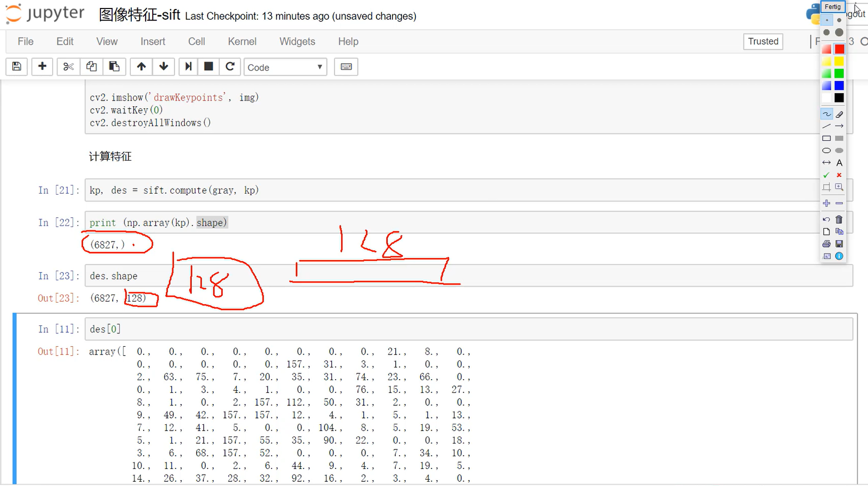Click the blue plus enlarge icon
868x486 pixels.
click(x=827, y=203)
